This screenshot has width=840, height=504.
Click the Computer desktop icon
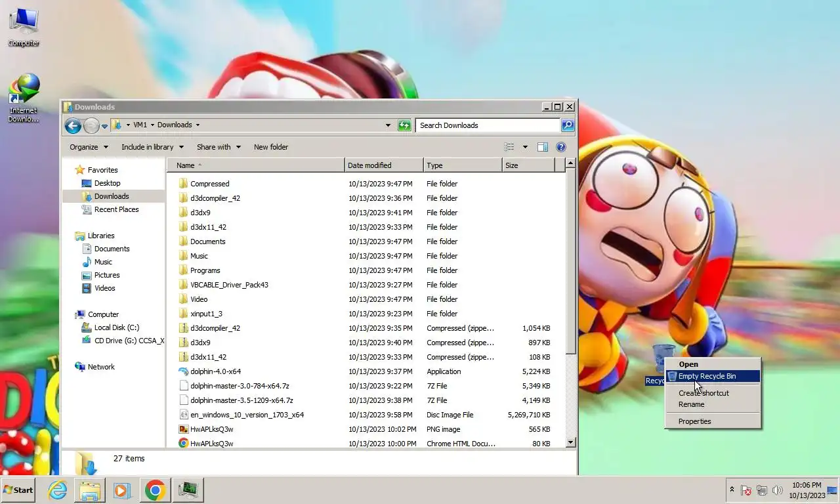[x=24, y=27]
